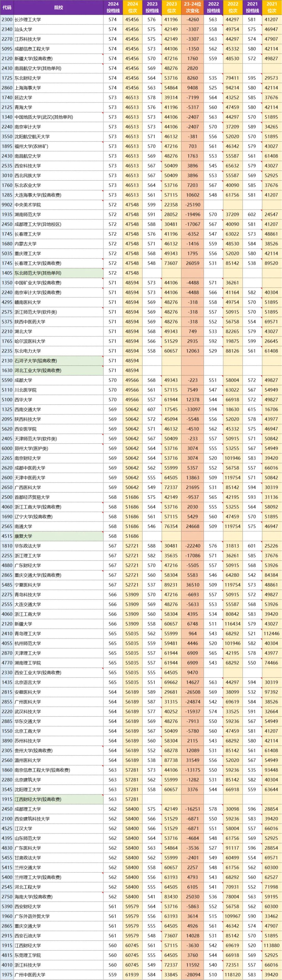Screen dimensions: 282x980
Task: Click the 代码 column header
Action: pyautogui.click(x=7, y=7)
